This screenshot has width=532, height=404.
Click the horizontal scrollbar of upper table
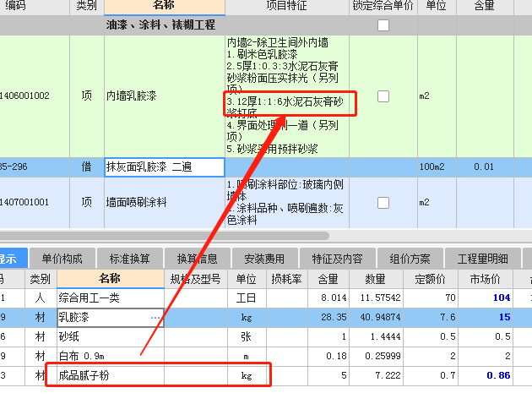(164, 236)
